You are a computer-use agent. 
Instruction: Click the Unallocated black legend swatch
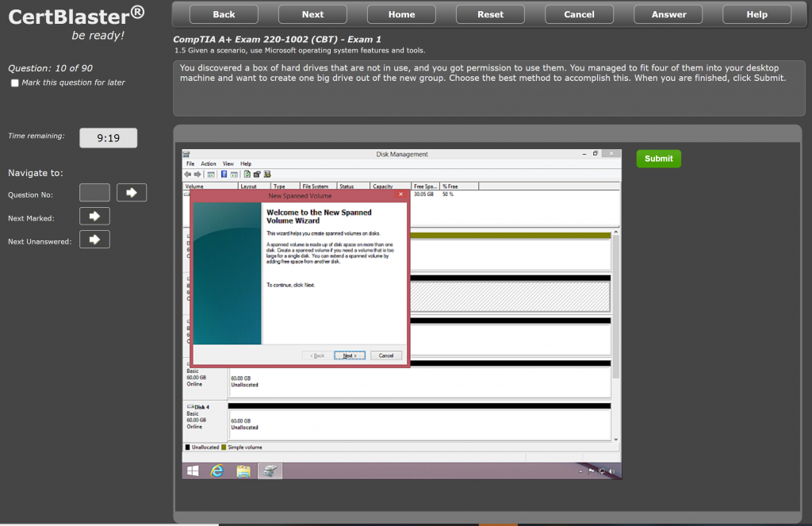click(187, 447)
